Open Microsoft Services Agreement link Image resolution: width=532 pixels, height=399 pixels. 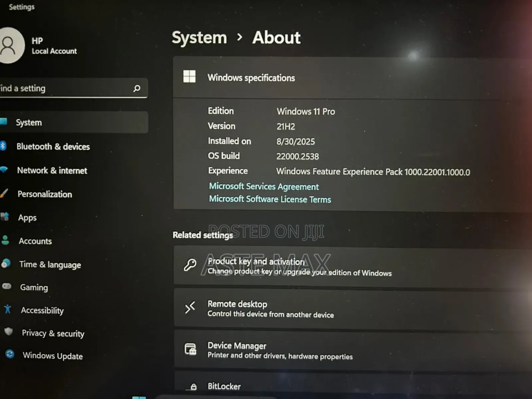263,187
